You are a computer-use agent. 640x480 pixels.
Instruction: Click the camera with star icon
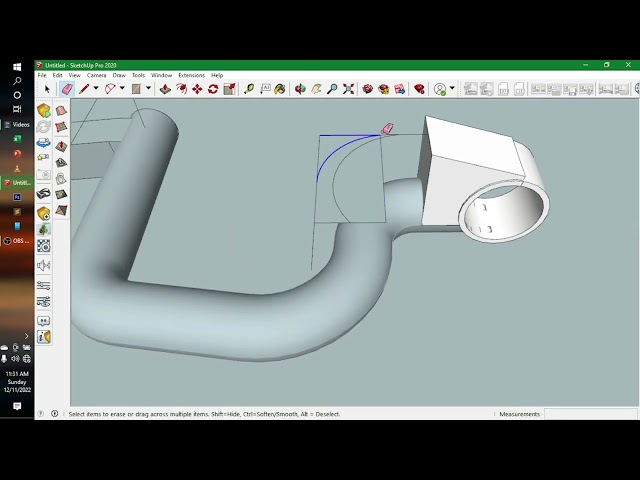tap(44, 158)
